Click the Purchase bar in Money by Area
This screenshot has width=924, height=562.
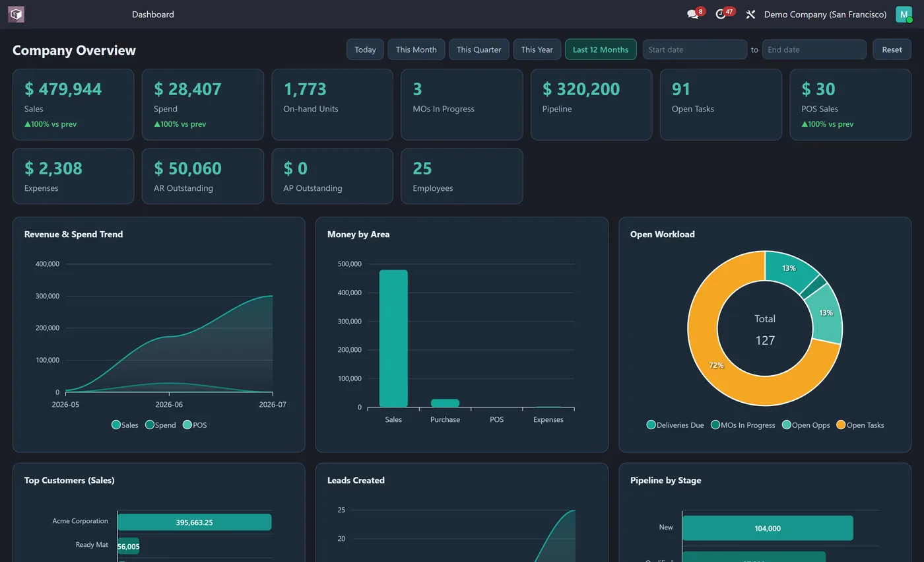pos(445,403)
